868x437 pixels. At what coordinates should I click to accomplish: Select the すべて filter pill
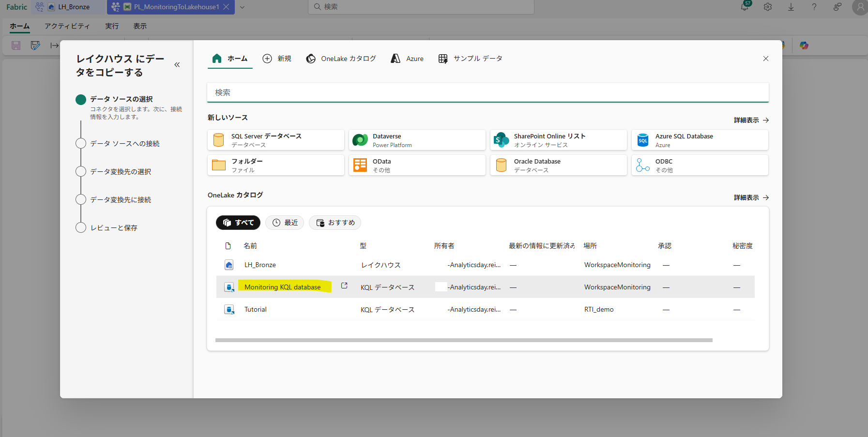[238, 223]
